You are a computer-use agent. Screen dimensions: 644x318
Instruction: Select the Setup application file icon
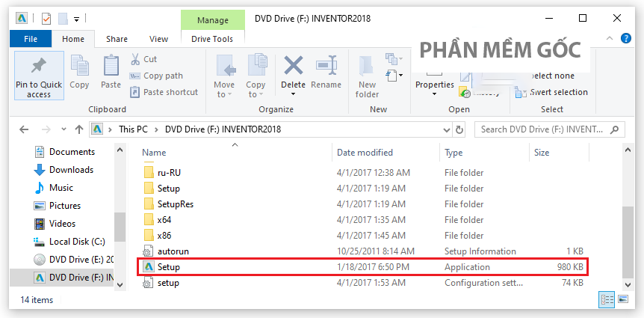[148, 267]
